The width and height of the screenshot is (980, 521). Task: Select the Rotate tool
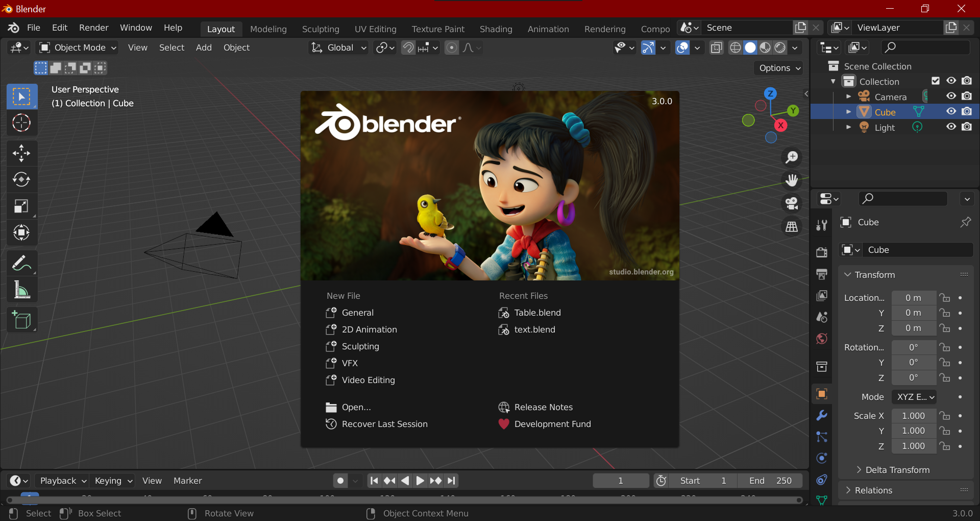[21, 179]
